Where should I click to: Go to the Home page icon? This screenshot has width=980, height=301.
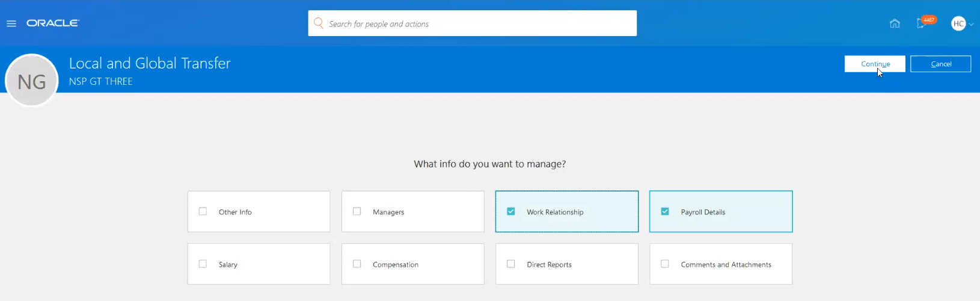pos(895,23)
